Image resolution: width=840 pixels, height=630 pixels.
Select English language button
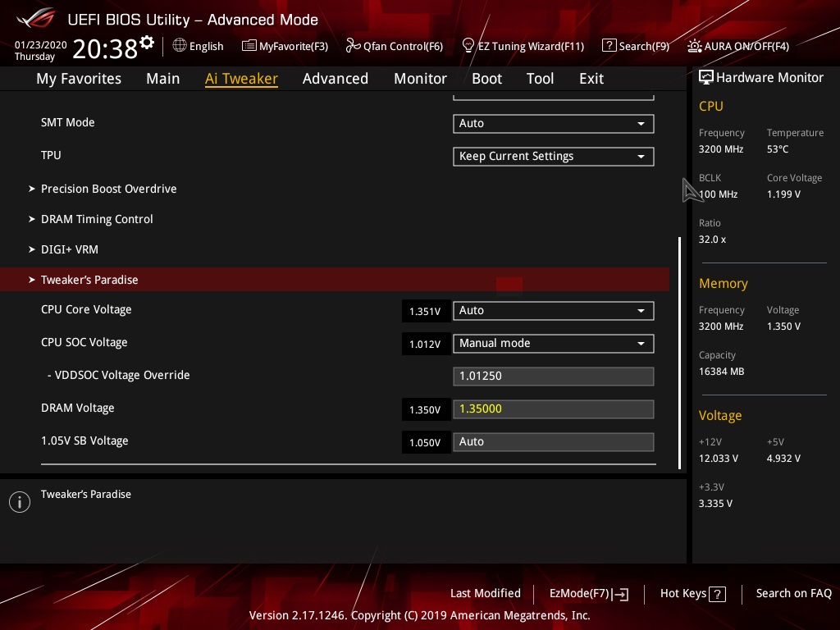click(199, 46)
